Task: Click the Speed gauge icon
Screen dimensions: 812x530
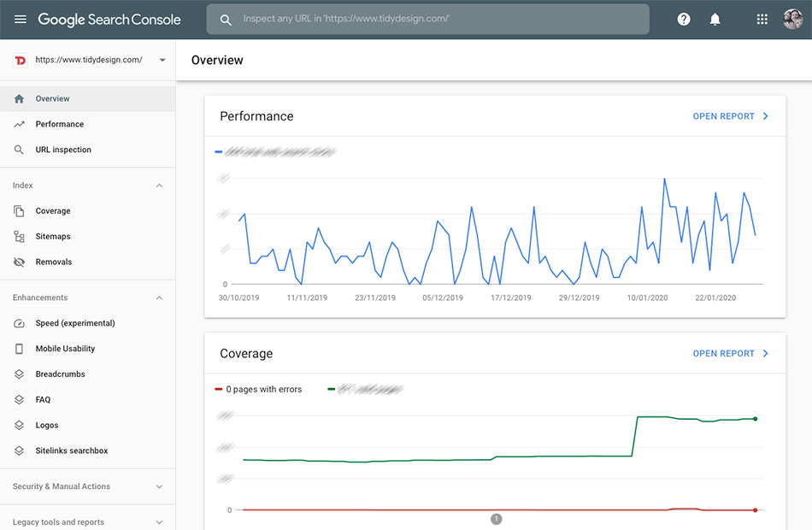Action: (19, 323)
